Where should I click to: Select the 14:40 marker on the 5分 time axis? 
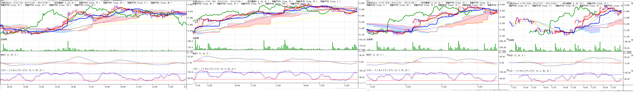pyautogui.click(x=73, y=87)
